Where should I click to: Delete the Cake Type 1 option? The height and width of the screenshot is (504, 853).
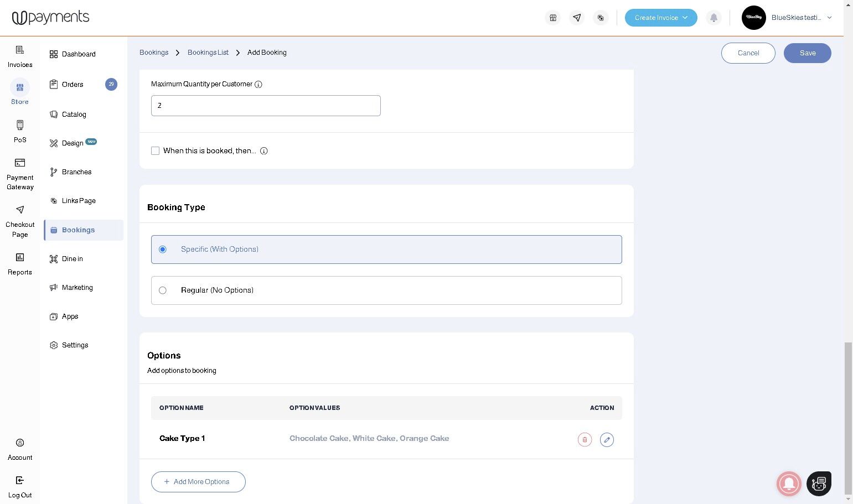(x=585, y=439)
